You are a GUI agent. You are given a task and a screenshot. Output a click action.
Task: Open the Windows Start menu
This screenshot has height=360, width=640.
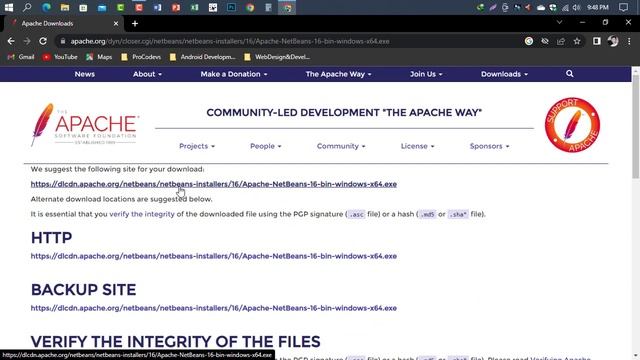9,7
